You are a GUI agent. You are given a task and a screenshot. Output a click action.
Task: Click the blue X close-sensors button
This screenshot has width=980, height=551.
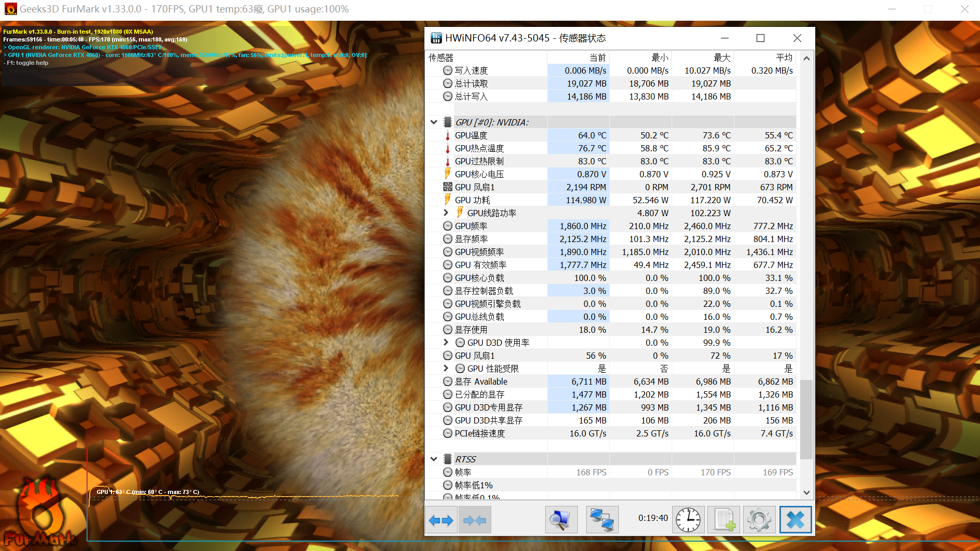796,520
